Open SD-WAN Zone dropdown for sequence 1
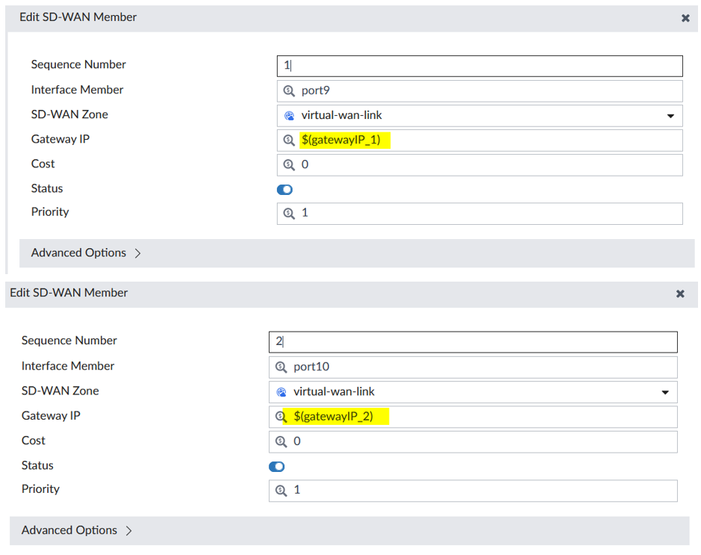The width and height of the screenshot is (701, 555). tap(480, 116)
